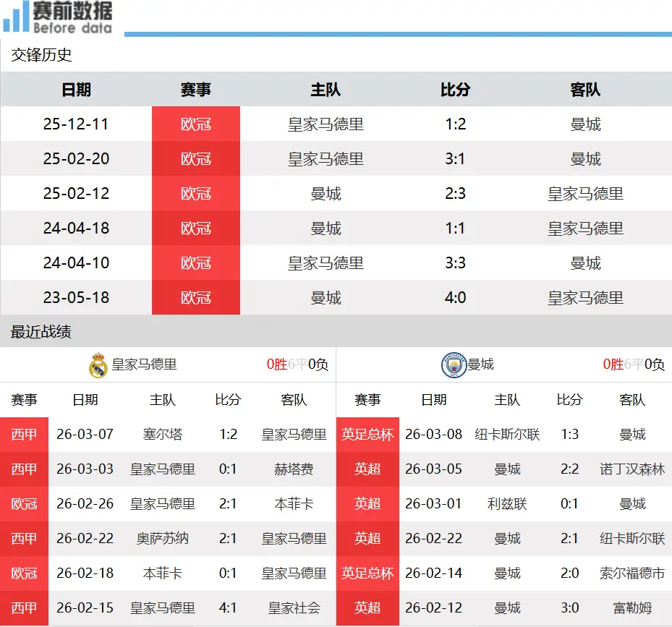Select the 塞尔塔 home team entry

pos(163,434)
